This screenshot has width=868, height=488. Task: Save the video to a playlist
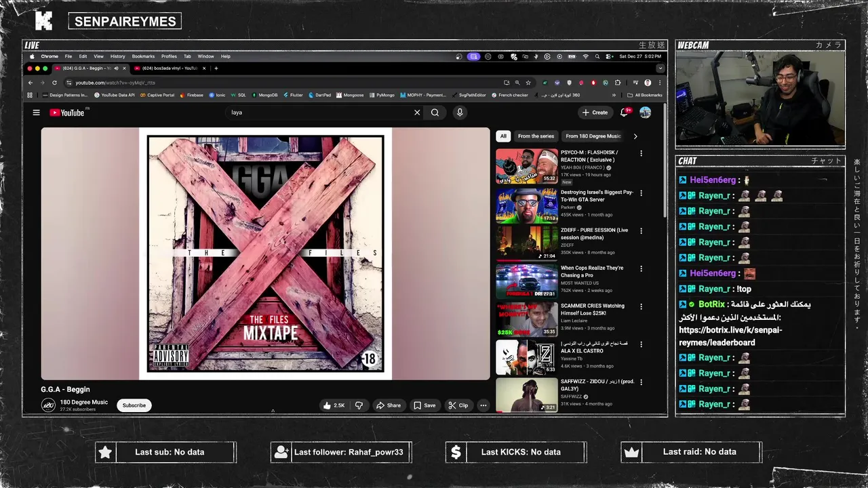coord(425,405)
